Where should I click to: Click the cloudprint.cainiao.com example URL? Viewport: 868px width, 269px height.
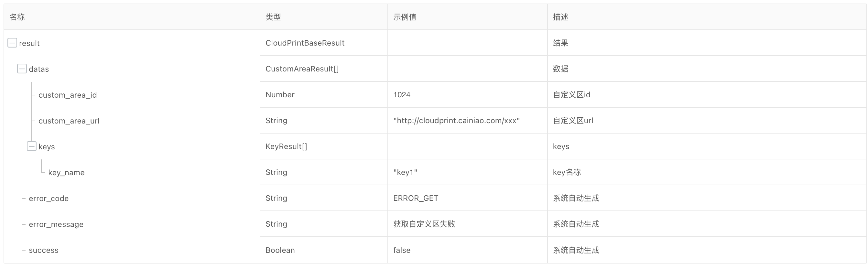point(457,121)
